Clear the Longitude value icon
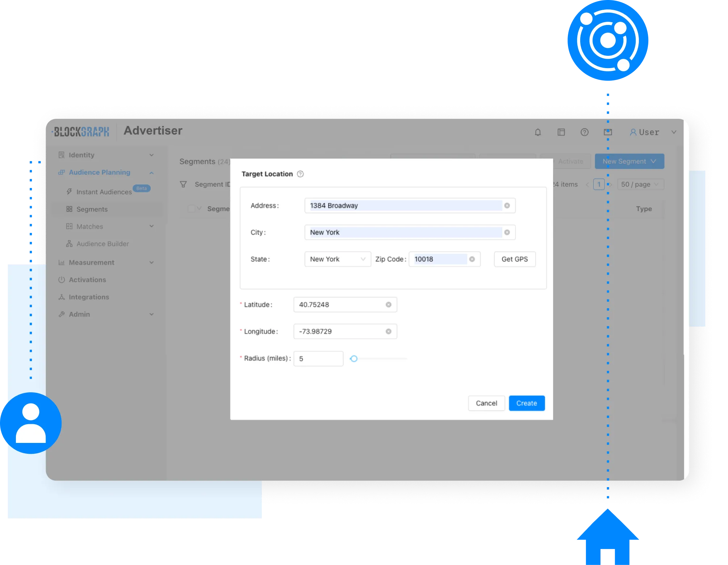 click(x=388, y=331)
